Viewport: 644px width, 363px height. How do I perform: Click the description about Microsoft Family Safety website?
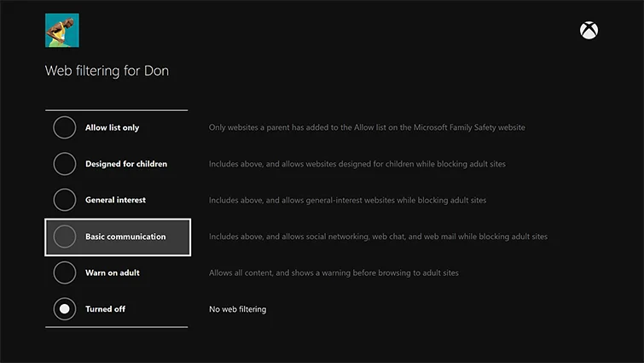point(367,127)
